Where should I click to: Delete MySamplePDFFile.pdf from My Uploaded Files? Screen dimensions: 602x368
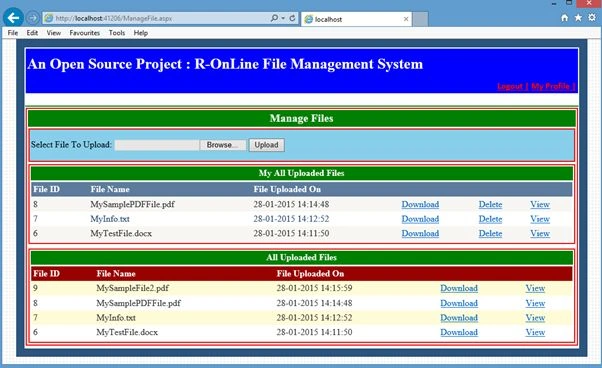(490, 204)
